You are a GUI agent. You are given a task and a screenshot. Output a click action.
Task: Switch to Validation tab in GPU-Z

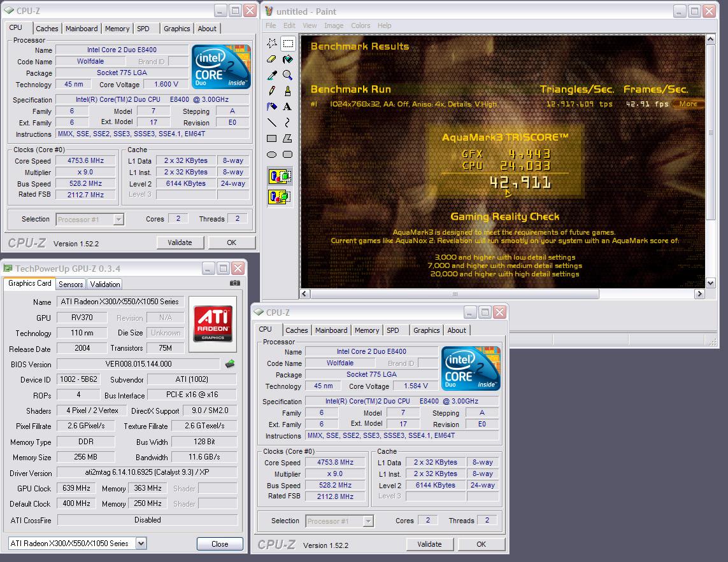(x=105, y=284)
